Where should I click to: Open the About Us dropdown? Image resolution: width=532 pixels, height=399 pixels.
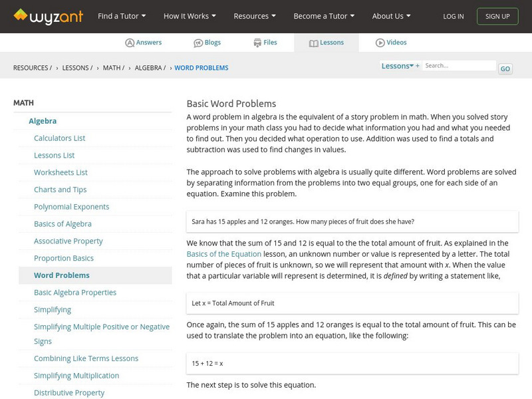pyautogui.click(x=391, y=16)
